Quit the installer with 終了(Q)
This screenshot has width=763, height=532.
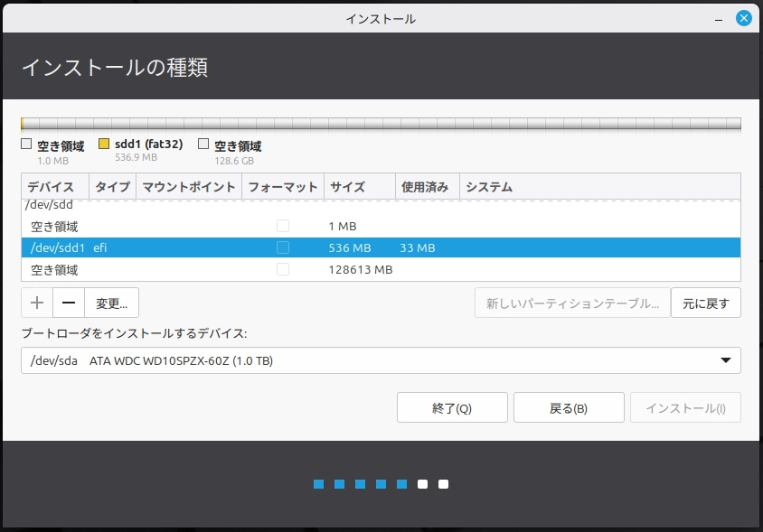pyautogui.click(x=451, y=406)
